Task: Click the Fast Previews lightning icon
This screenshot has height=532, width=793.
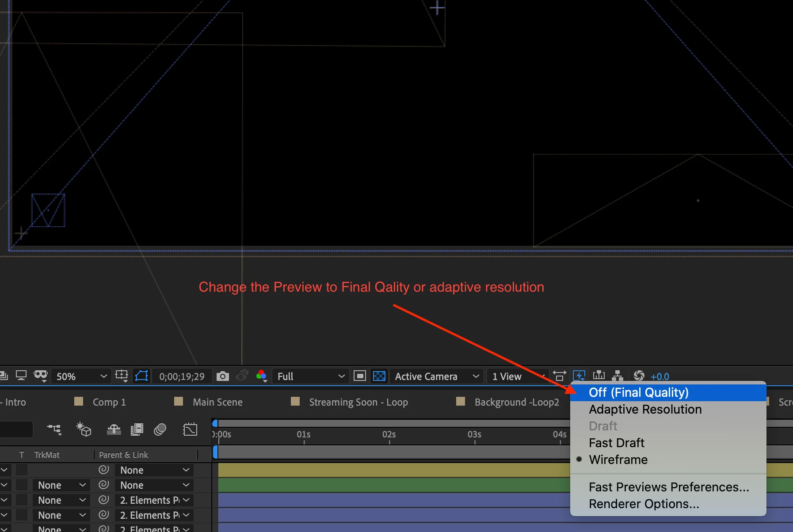Action: (579, 376)
